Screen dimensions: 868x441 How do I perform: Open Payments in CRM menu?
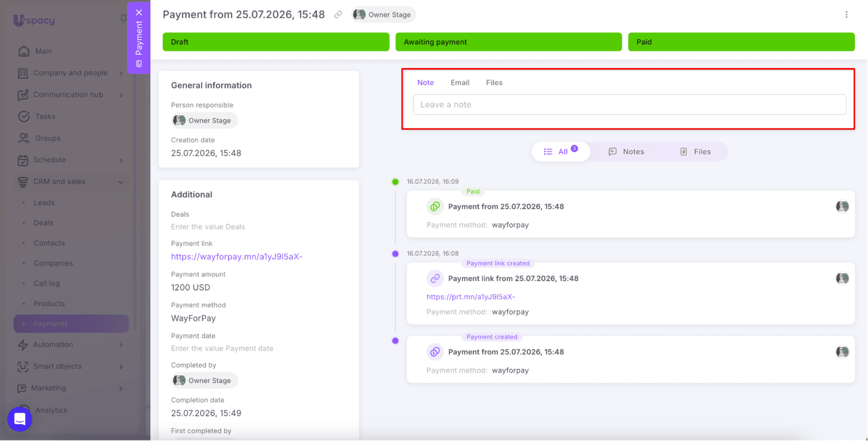pos(71,323)
